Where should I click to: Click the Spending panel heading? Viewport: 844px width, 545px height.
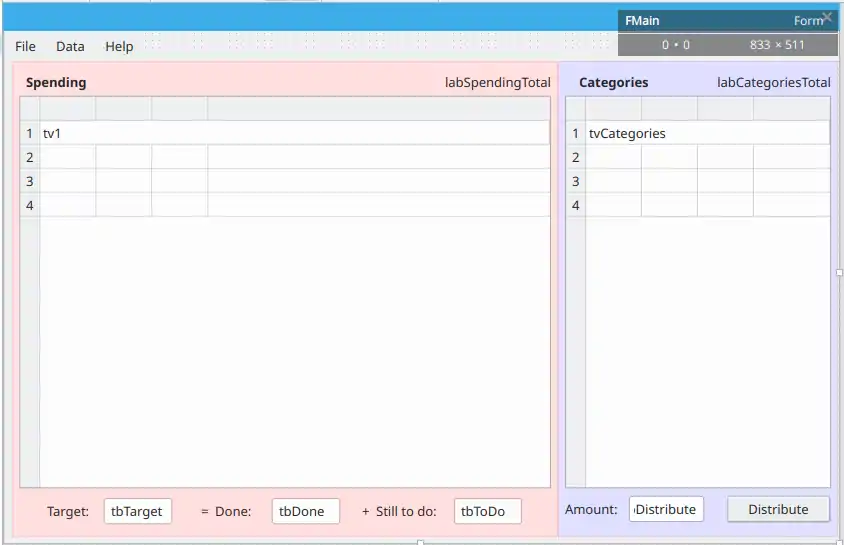point(56,83)
